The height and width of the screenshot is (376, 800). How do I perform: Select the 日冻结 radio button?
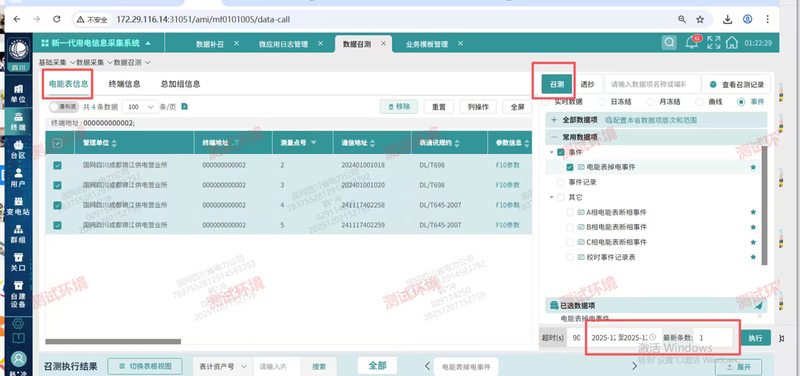(601, 102)
